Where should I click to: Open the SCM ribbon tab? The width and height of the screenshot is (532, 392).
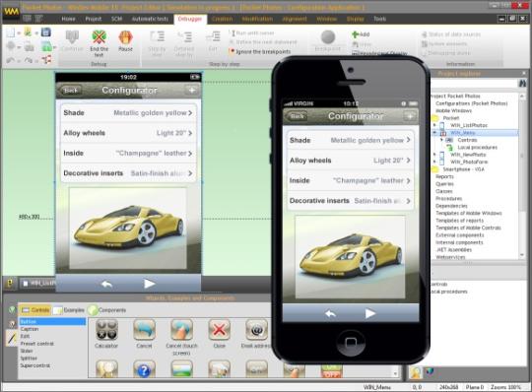pos(116,19)
